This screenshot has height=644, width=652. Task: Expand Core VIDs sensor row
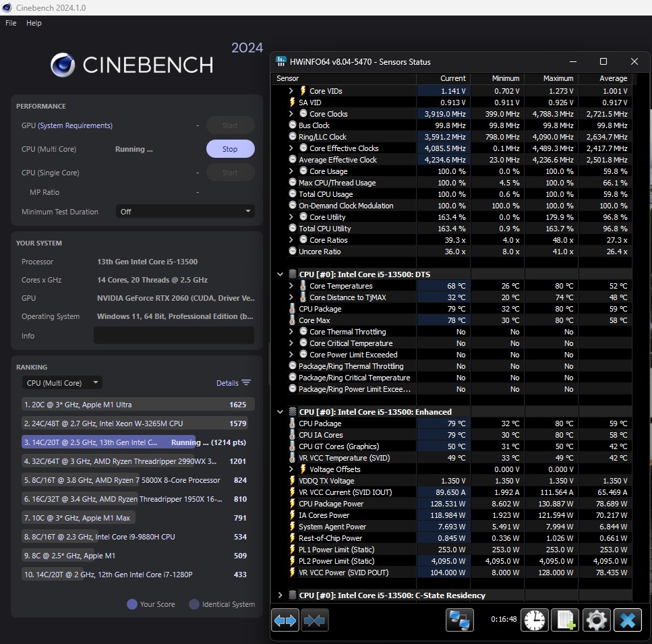[x=291, y=90]
